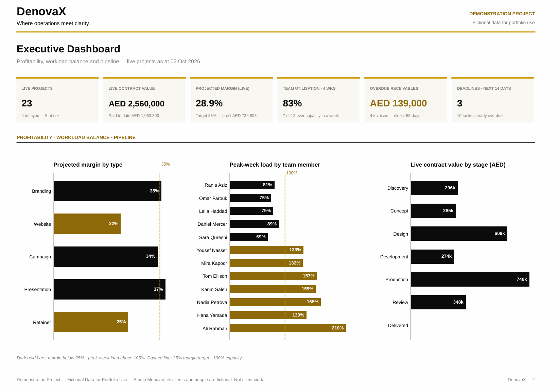Click Nadia Petrova's 165% load bar
This screenshot has height=392, width=559.
pos(275,302)
